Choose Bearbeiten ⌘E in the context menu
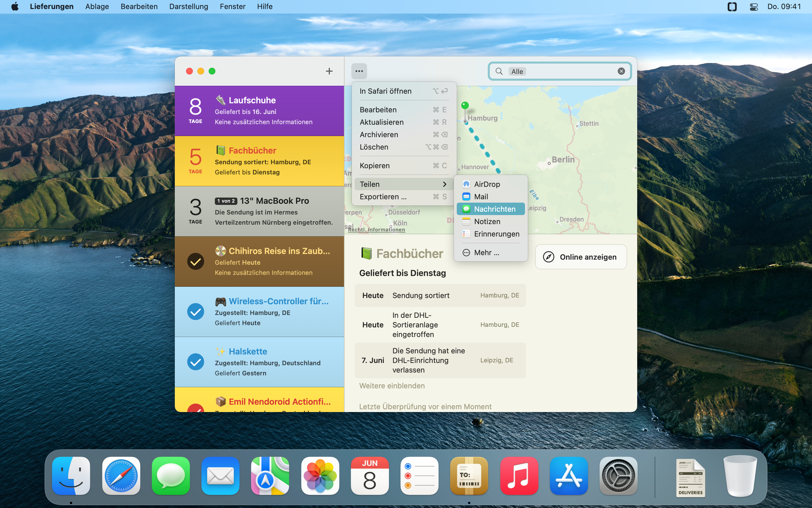 (404, 110)
